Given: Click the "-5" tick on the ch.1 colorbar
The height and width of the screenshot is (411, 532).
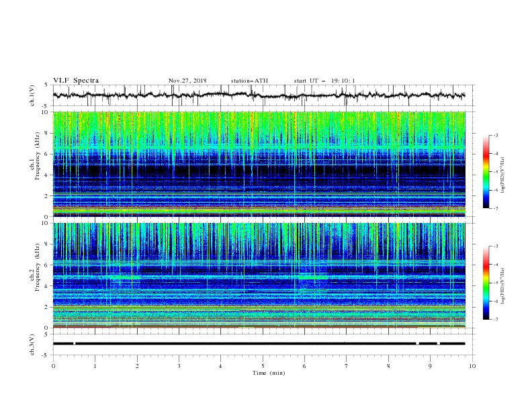Looking at the screenshot, I should 495,172.
